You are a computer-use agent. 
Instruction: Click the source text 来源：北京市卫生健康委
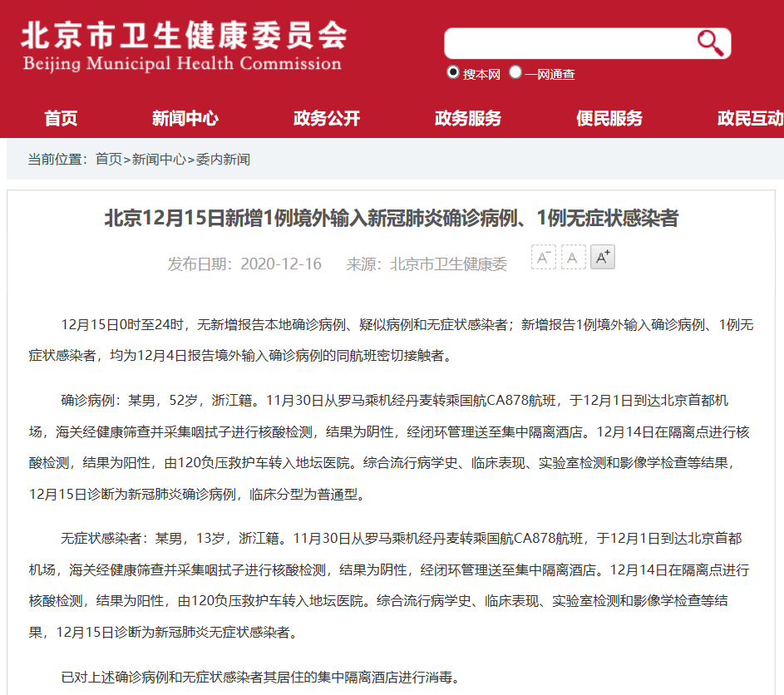coord(427,264)
